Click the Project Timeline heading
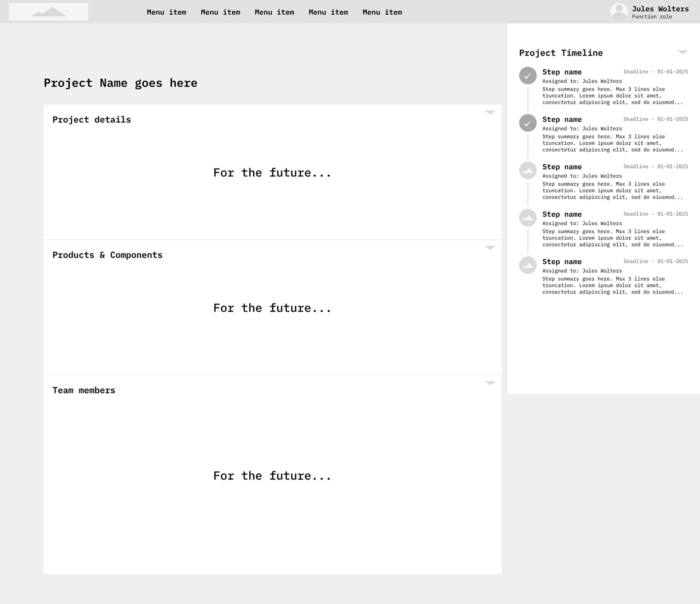The image size is (700, 604). tap(561, 53)
